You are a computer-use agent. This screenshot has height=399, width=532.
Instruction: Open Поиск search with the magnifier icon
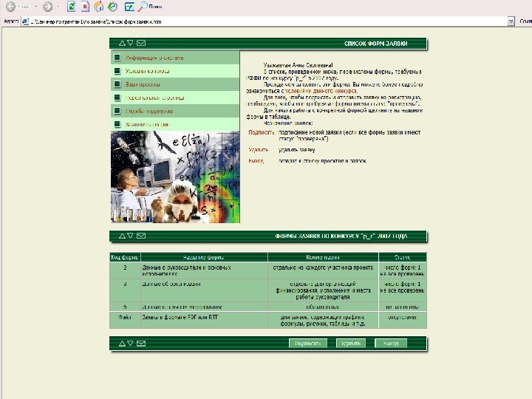[x=149, y=7]
